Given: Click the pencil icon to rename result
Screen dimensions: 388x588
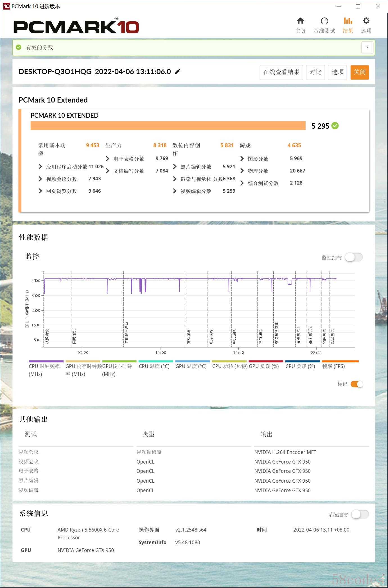Looking at the screenshot, I should click(x=177, y=72).
